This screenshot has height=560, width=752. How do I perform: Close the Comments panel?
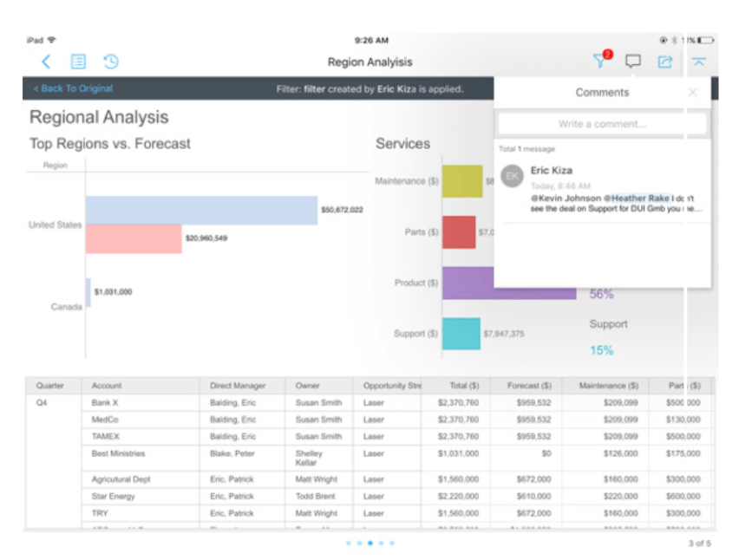coord(692,93)
